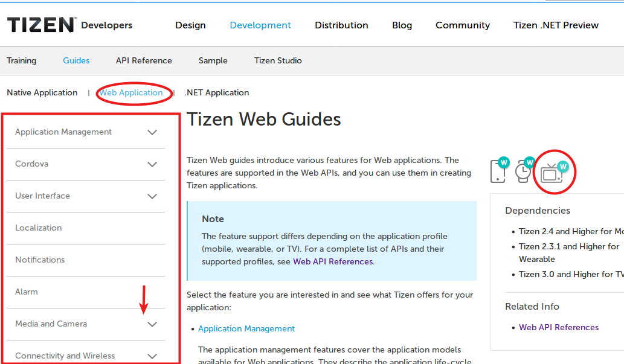Follow the Application Management bullet link
Screen dimensions: 624x364
246,328
